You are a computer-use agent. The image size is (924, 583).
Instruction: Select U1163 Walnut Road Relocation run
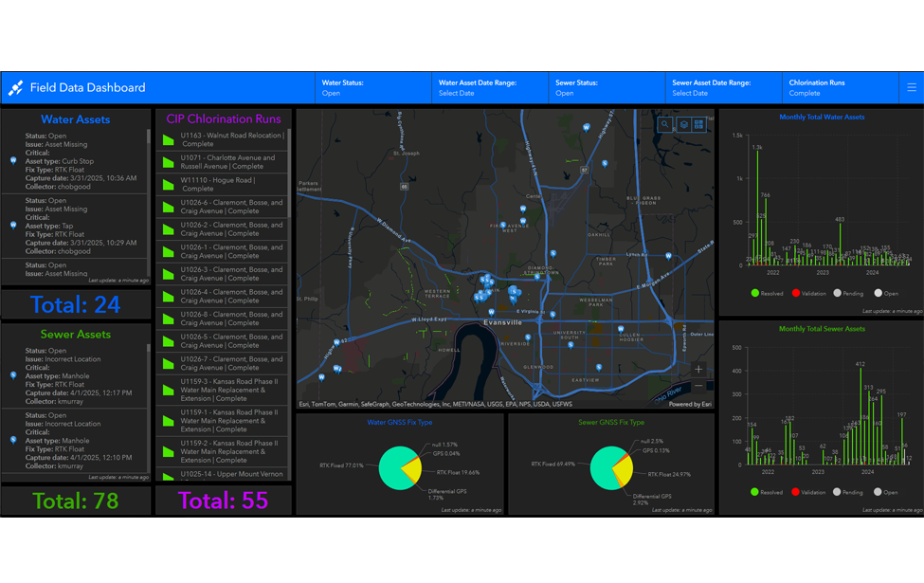223,139
